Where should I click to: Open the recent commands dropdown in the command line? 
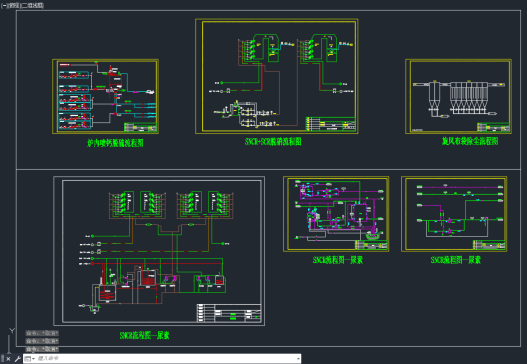click(30, 359)
